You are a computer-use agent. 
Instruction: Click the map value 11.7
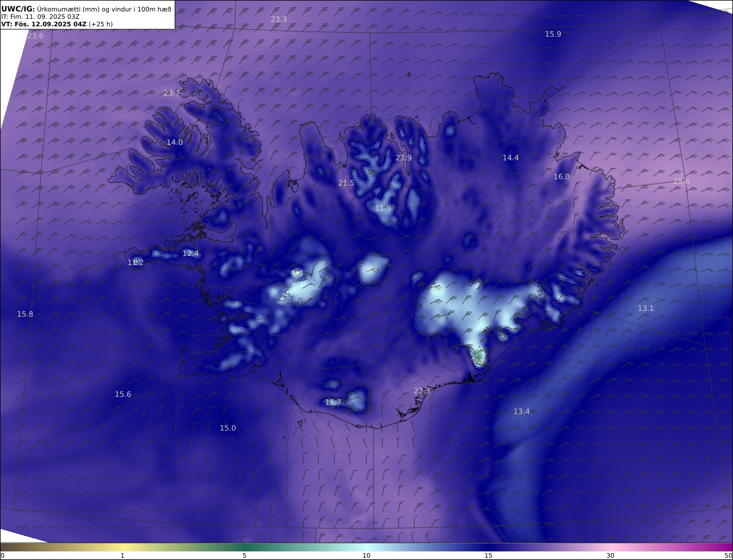(333, 402)
